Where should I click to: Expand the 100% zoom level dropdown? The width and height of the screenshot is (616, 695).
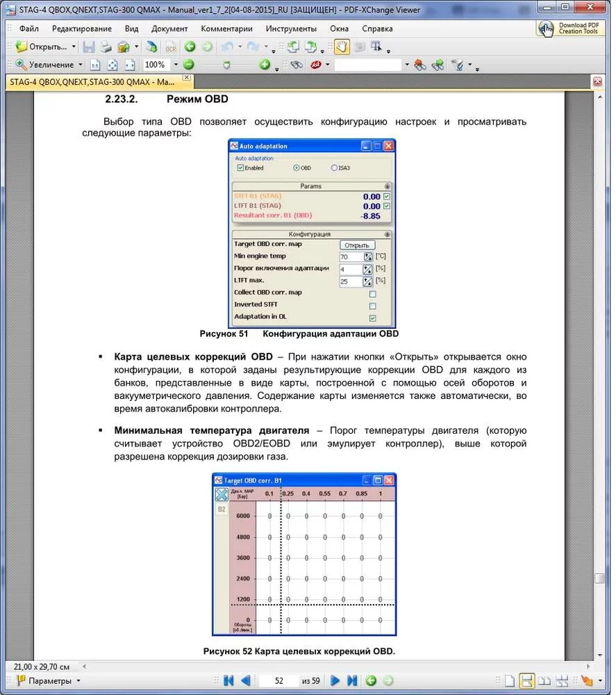[x=176, y=65]
